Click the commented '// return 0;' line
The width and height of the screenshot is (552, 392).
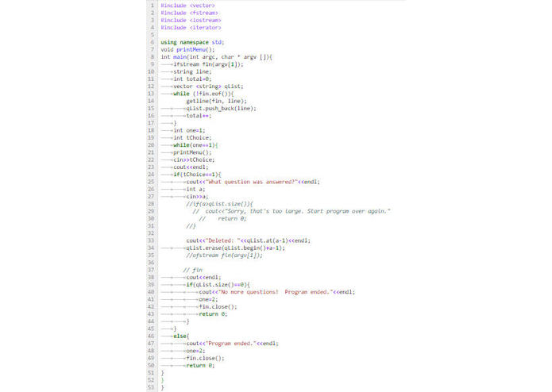tap(223, 219)
